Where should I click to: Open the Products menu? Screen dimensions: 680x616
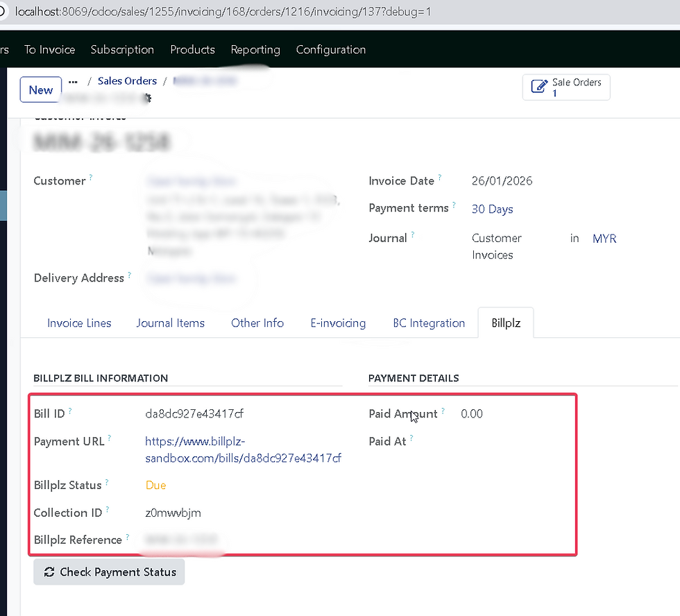point(193,49)
